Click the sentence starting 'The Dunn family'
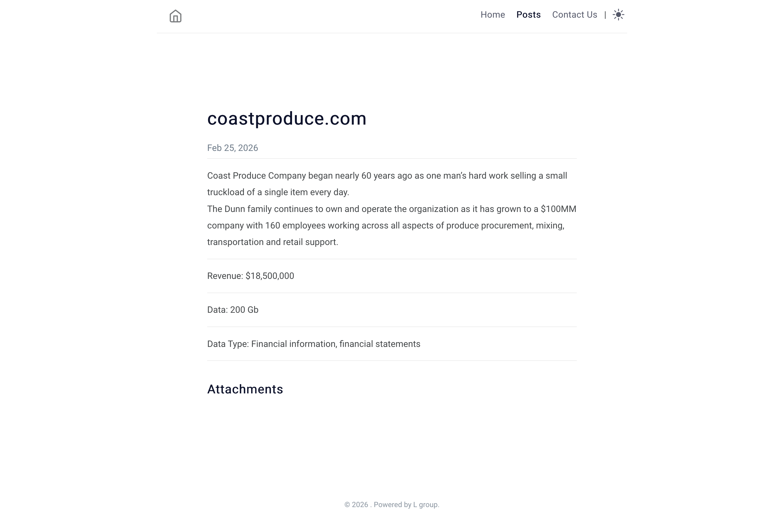Screen dimensions: 784x532 [392, 225]
